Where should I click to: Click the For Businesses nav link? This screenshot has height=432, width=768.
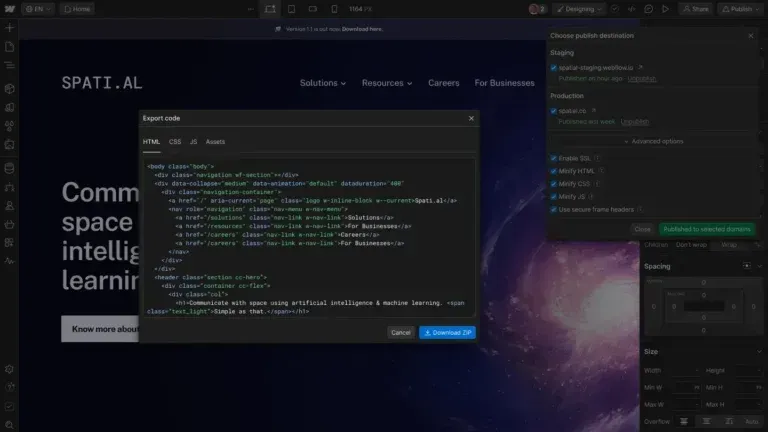[x=504, y=83]
